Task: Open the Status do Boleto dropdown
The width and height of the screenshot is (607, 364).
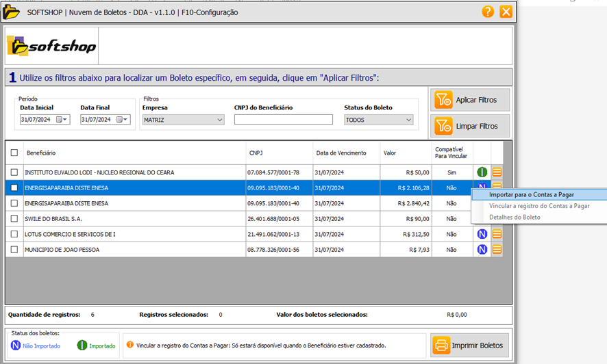Action: [x=408, y=120]
